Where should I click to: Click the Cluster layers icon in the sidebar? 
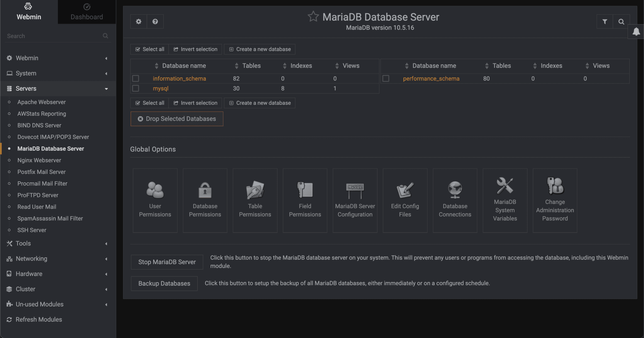pos(9,289)
